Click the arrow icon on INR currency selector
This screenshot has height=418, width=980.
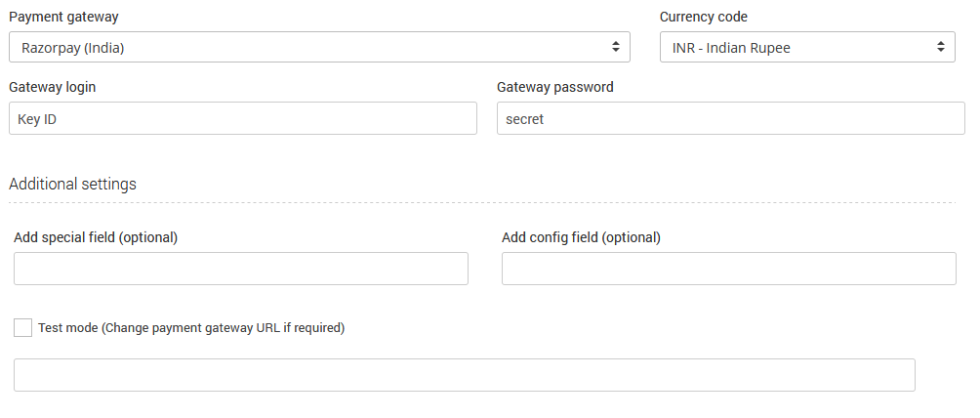pyautogui.click(x=940, y=47)
